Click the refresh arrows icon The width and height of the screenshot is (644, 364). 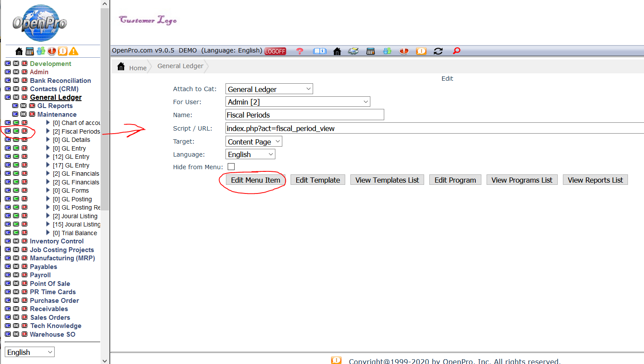tap(438, 51)
